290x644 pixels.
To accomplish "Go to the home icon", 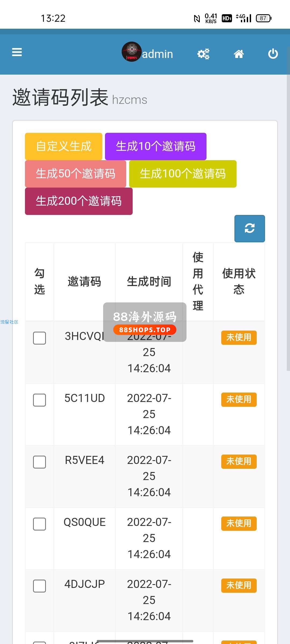I will (239, 54).
